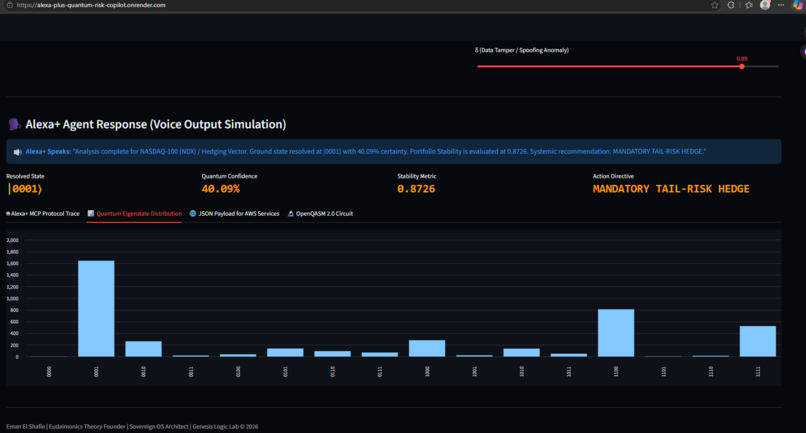Click the Alexa+ Agent Response heading
Image resolution: width=806 pixels, height=433 pixels.
click(156, 124)
